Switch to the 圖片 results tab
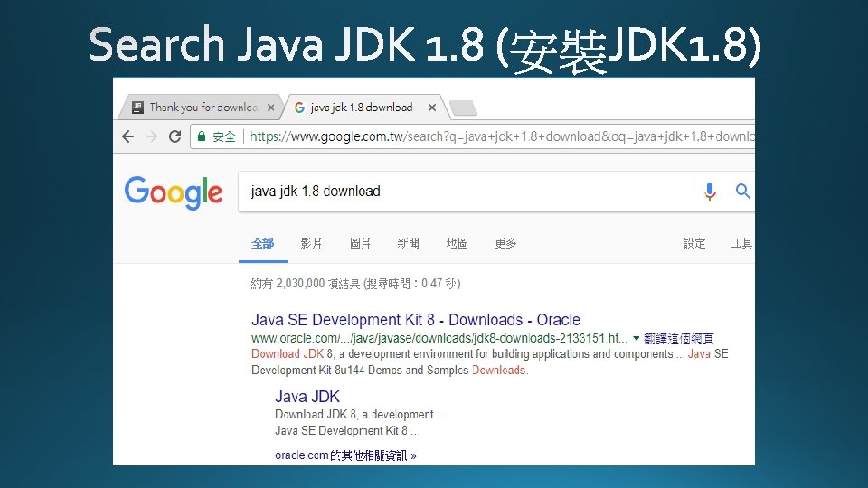This screenshot has height=488, width=868. [360, 243]
